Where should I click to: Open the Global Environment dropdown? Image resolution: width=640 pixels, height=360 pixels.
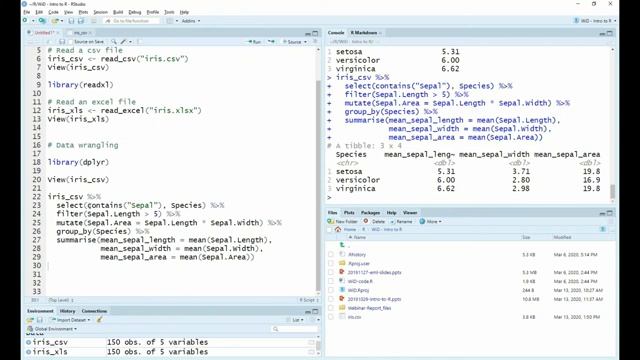(x=52, y=329)
